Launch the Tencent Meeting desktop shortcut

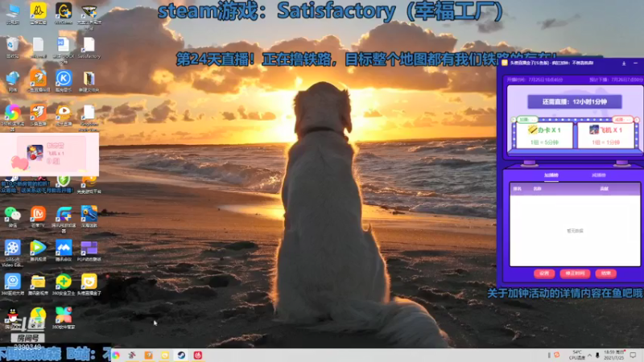point(64,250)
